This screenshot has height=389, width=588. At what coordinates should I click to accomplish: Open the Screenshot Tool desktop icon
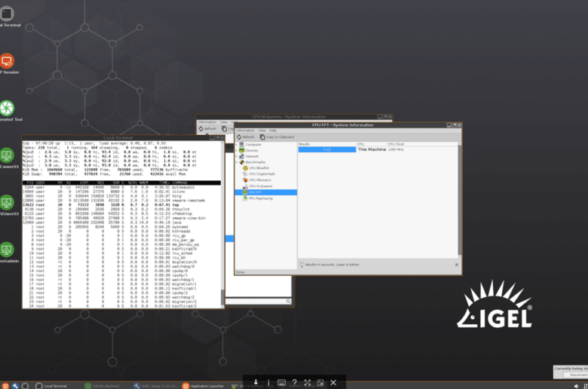pos(7,109)
